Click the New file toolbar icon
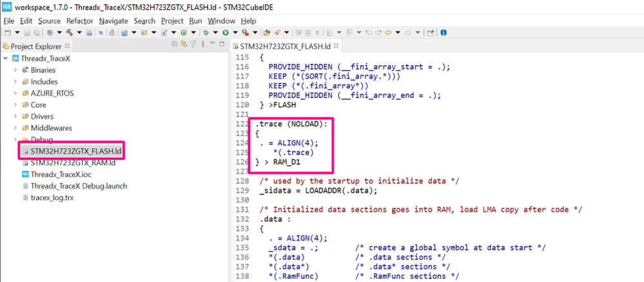Viewport: 644px width, 282px height. 7,32
